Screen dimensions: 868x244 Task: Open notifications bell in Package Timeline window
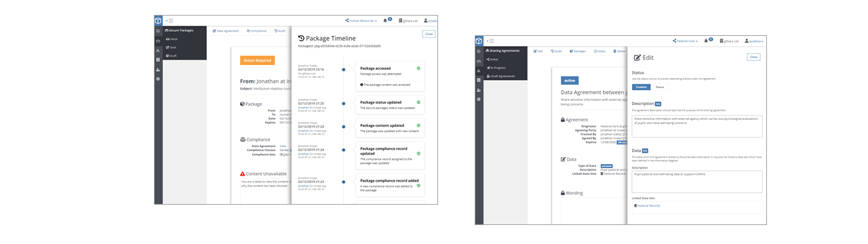coord(385,21)
